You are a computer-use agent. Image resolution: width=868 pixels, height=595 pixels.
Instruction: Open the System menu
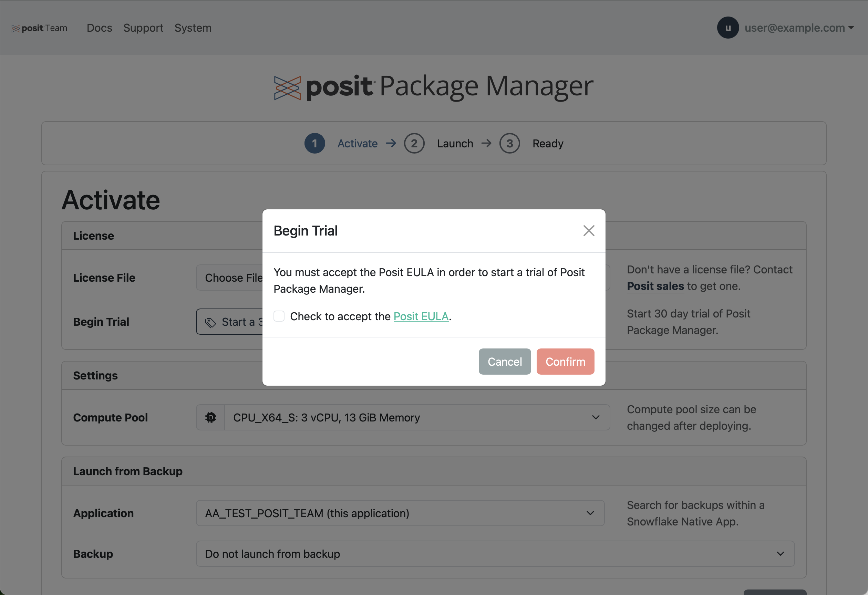[193, 28]
